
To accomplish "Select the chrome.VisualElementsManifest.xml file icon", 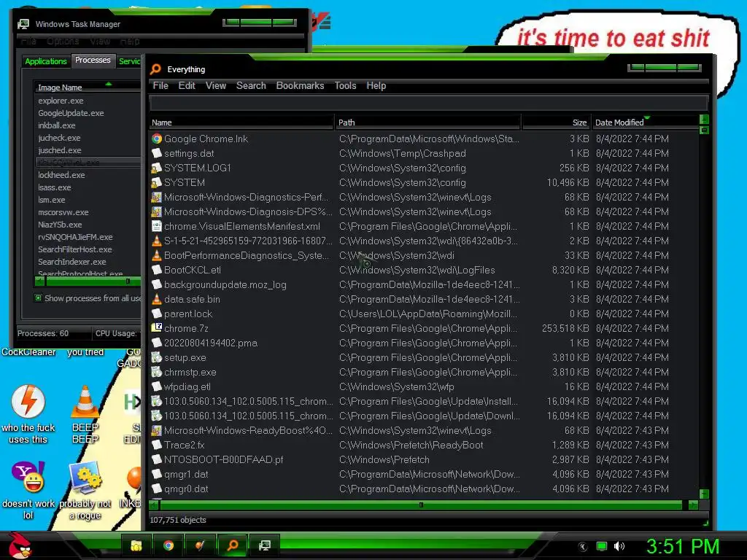I will pos(157,226).
